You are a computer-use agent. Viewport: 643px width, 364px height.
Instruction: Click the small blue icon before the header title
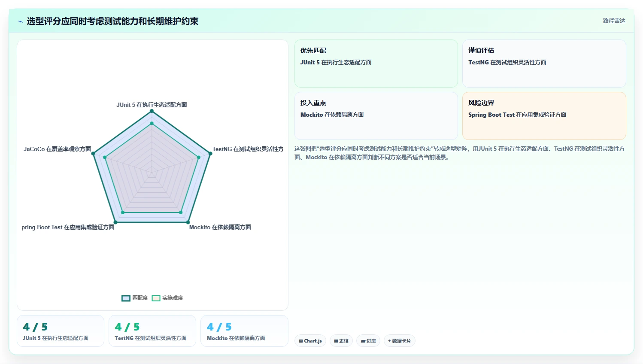point(20,21)
